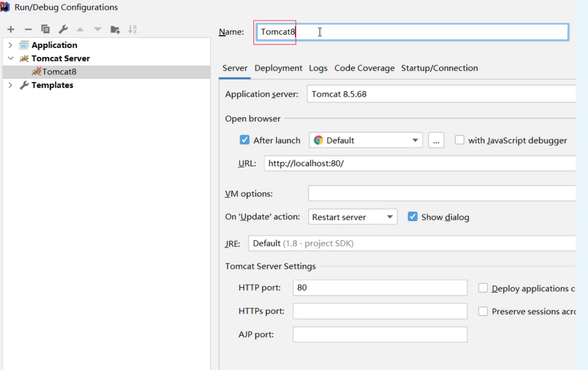Viewport: 588px width, 370px height.
Task: Click the 'Tomcat Server Settings' section heading
Action: tap(271, 266)
